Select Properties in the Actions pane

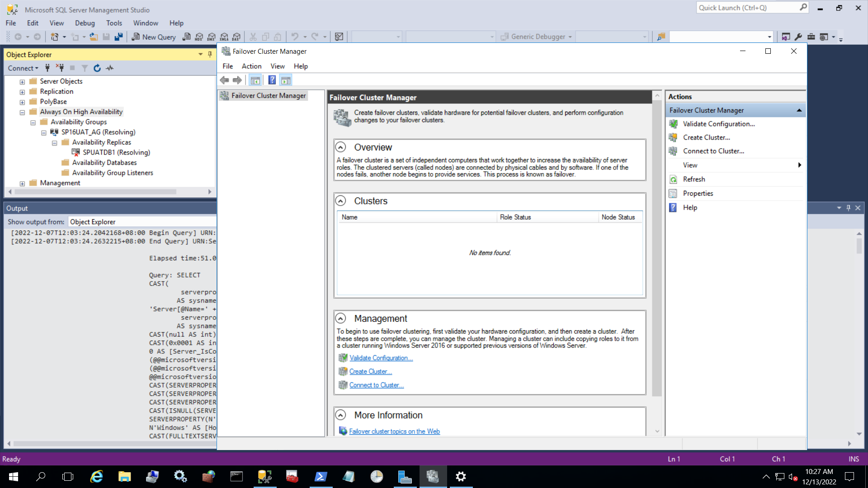click(697, 193)
